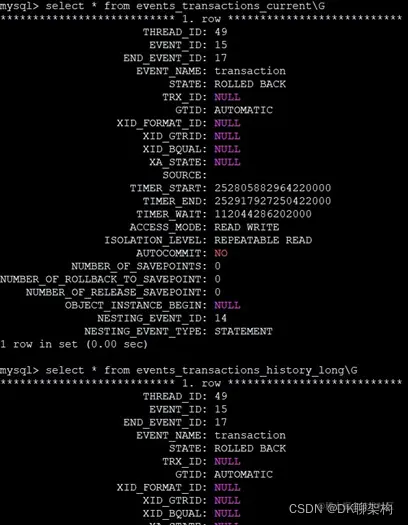Image resolution: width=408 pixels, height=525 pixels.
Task: Click the '1 row in set (0.00 sec)' line
Action: [x=74, y=344]
